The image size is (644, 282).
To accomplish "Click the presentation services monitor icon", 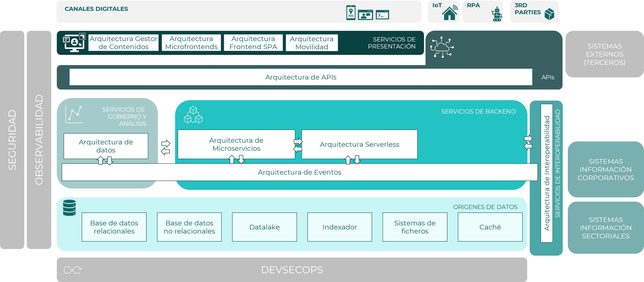I will tap(74, 42).
